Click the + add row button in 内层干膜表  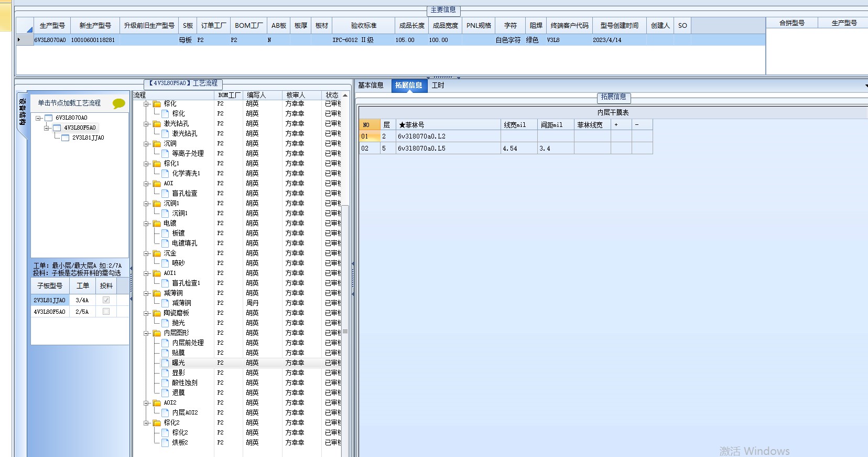click(x=621, y=125)
